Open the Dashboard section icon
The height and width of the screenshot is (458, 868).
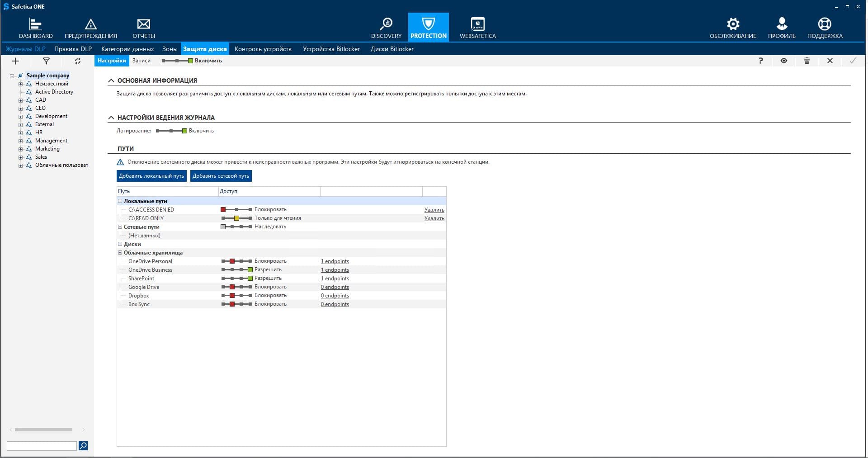click(35, 24)
